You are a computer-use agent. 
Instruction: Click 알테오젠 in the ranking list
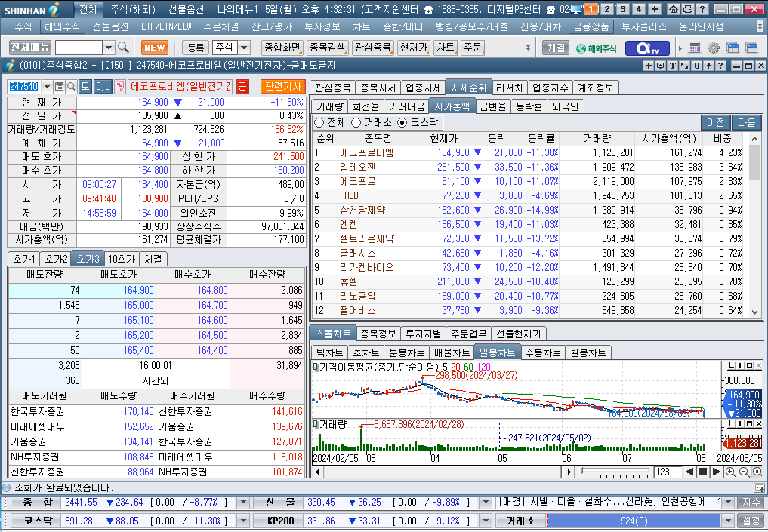357,167
